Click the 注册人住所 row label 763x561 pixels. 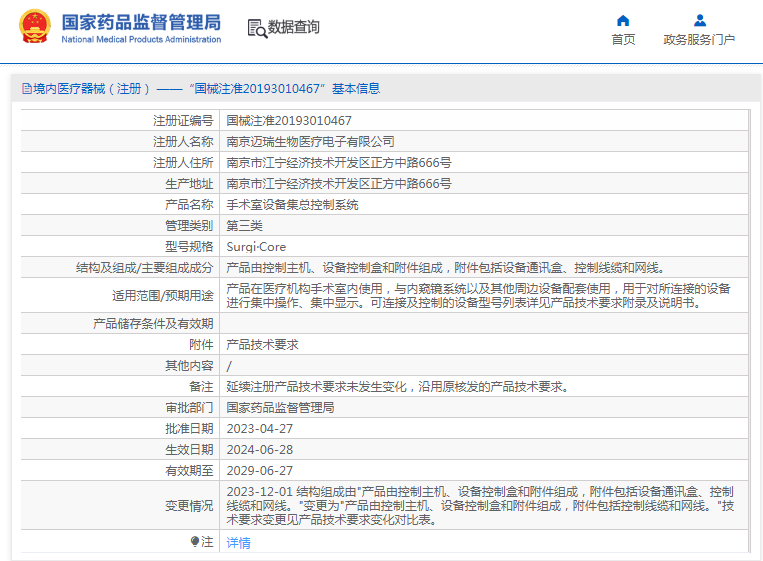pyautogui.click(x=183, y=163)
